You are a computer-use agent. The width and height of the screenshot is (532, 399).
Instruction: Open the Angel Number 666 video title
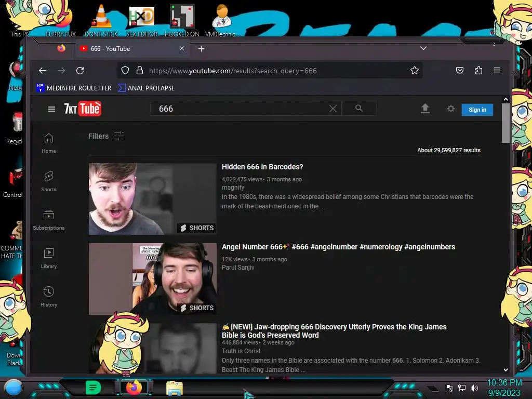338,247
